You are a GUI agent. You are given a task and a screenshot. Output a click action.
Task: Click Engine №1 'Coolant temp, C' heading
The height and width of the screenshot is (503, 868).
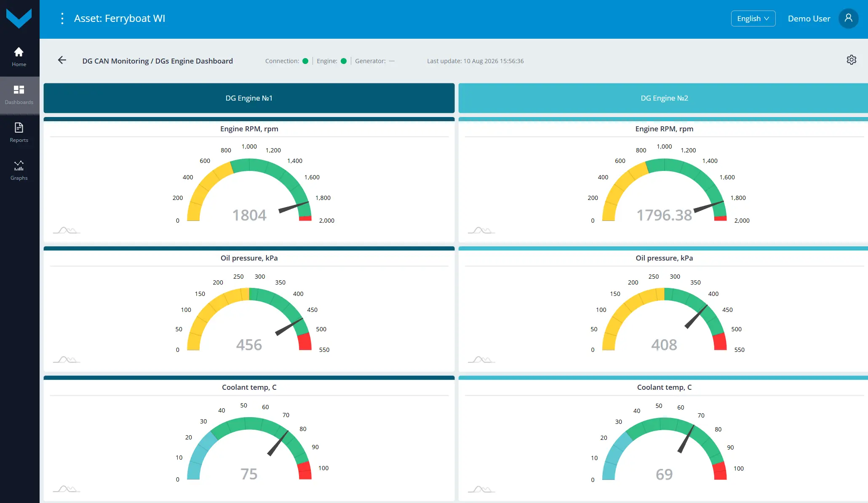click(x=249, y=387)
